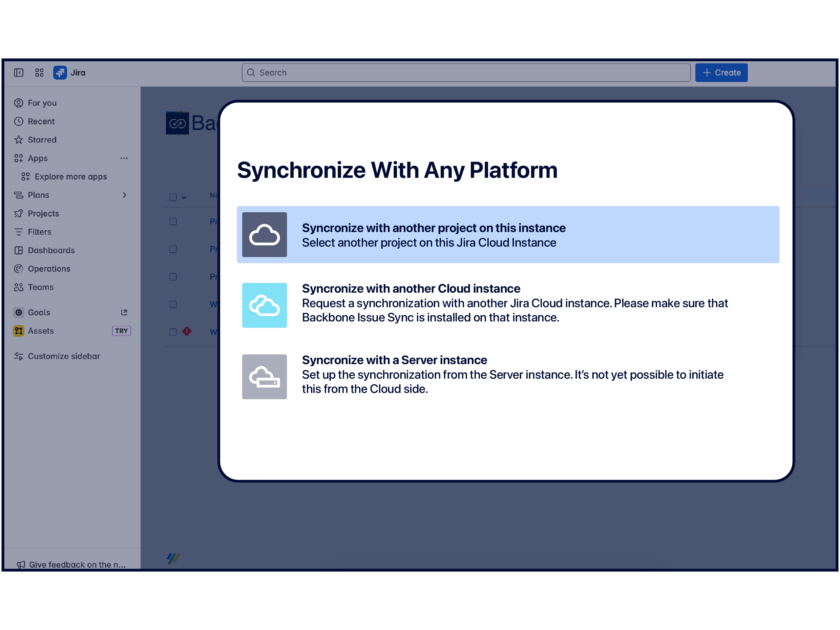Click inside the Search field

(466, 72)
